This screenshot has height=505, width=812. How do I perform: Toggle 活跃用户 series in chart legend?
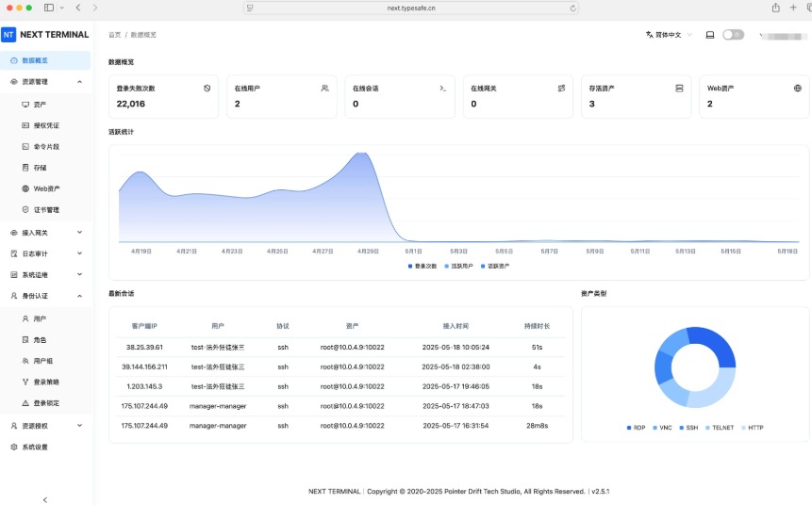pos(459,266)
